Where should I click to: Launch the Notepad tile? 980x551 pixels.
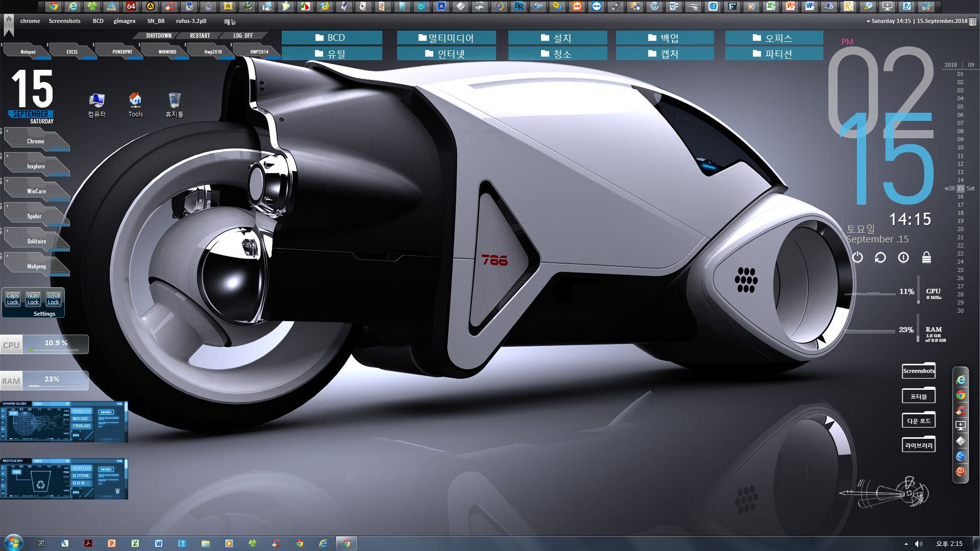28,52
